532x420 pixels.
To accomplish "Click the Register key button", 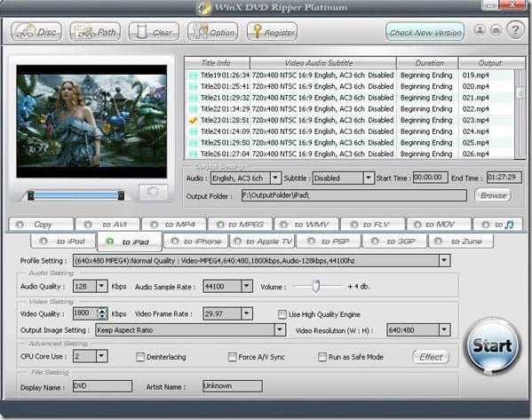I will coord(272,32).
